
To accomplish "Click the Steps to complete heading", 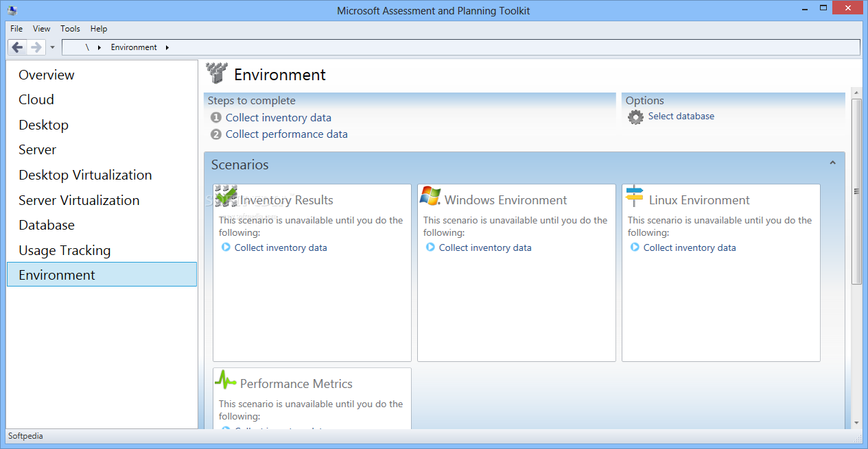I will [252, 101].
